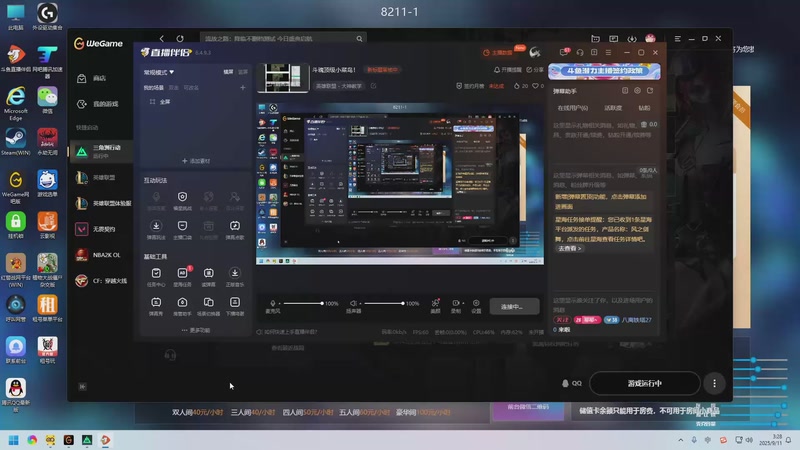Open the 斗鱼潜力主播签约政策 banner
The width and height of the screenshot is (800, 450).
pyautogui.click(x=604, y=71)
